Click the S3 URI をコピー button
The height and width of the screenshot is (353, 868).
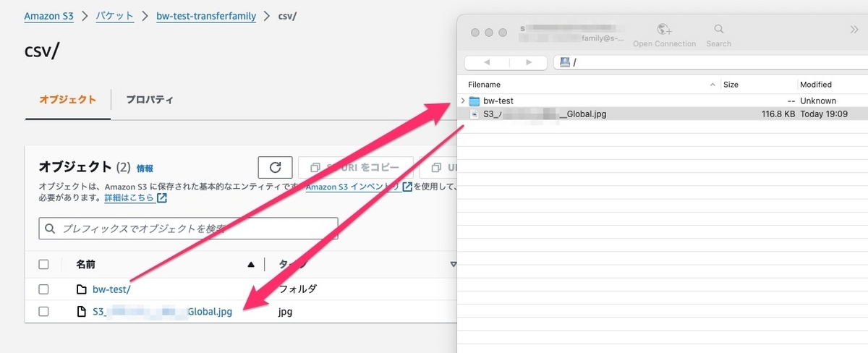355,167
